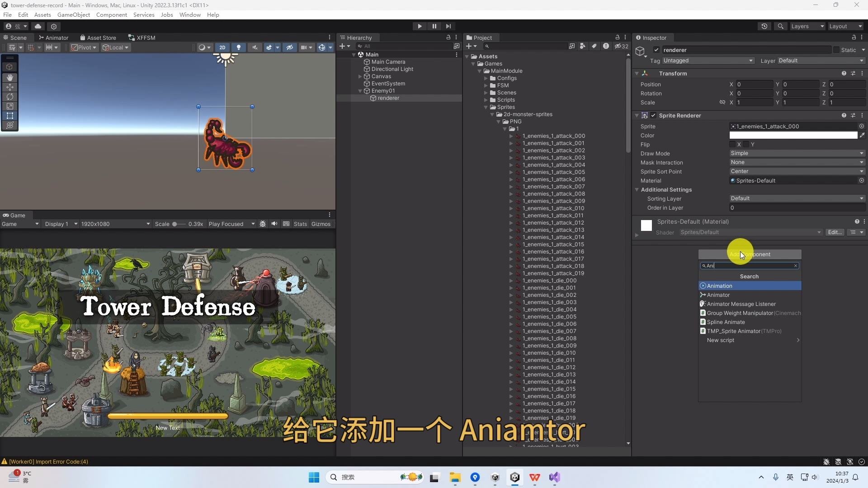
Task: Disable the Sprite Renderer enable checkbox
Action: point(653,115)
